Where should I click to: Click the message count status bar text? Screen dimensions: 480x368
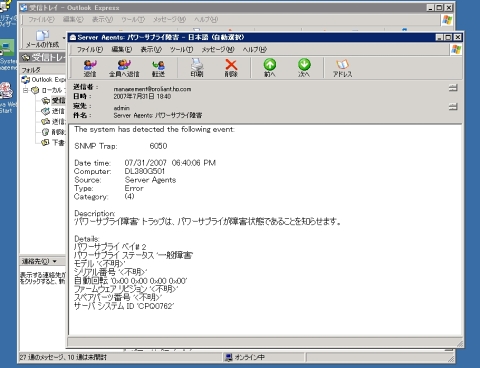pyautogui.click(x=63, y=357)
